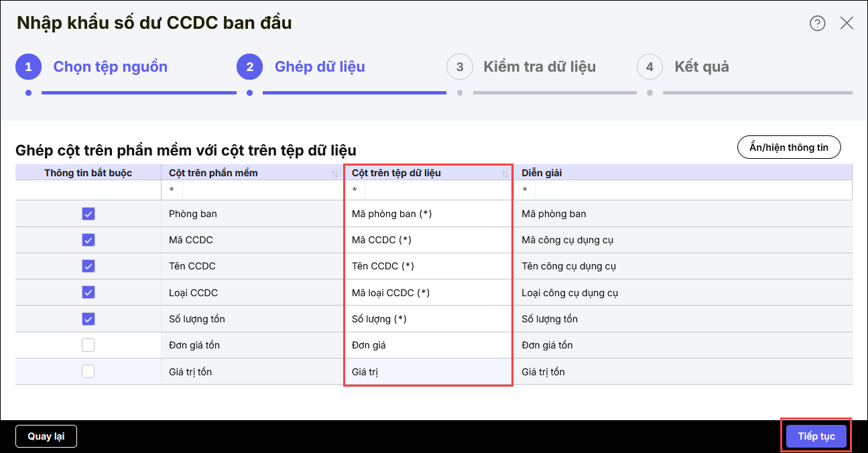Screen dimensions: 868x453
Task: Click step 4 circle icon
Action: pos(649,67)
